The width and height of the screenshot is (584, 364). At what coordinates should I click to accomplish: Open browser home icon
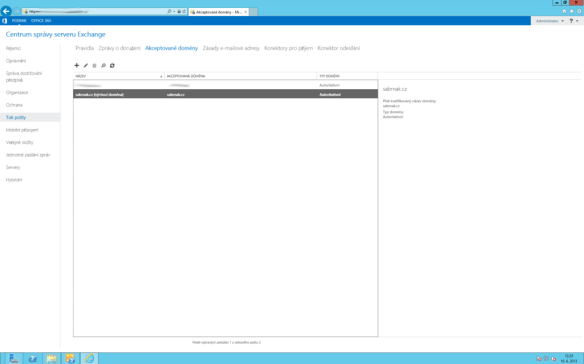pos(564,11)
